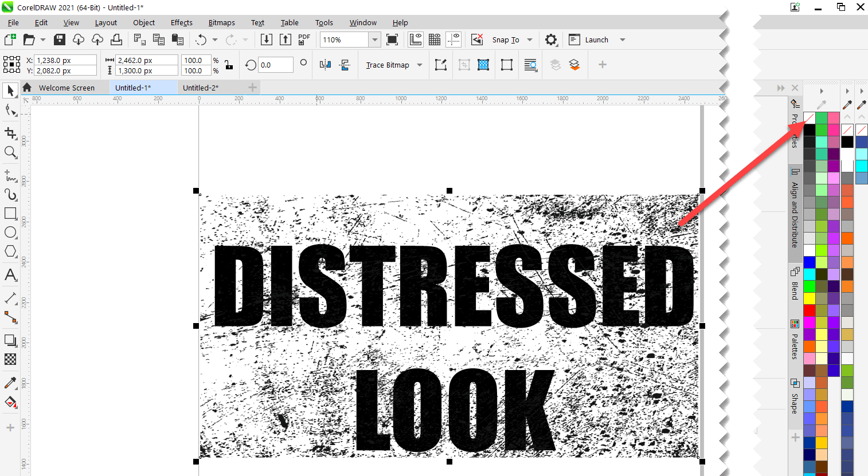Open the Palettes docker tab

tap(795, 340)
